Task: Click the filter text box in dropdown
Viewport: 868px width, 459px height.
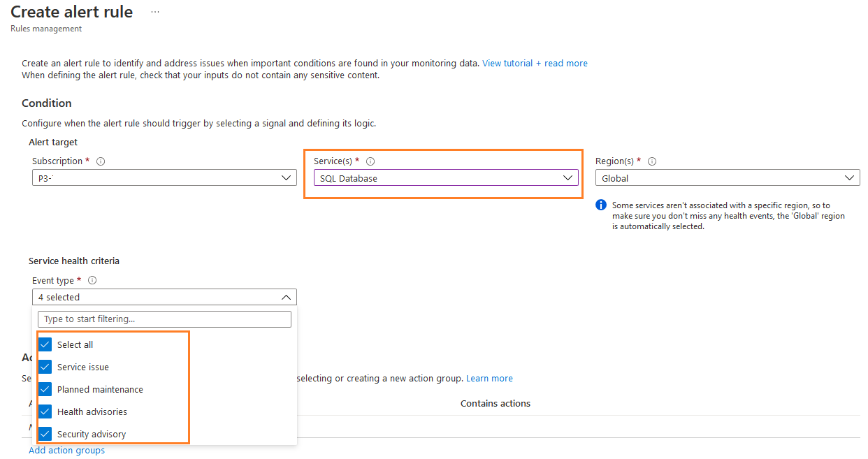Action: pyautogui.click(x=164, y=319)
